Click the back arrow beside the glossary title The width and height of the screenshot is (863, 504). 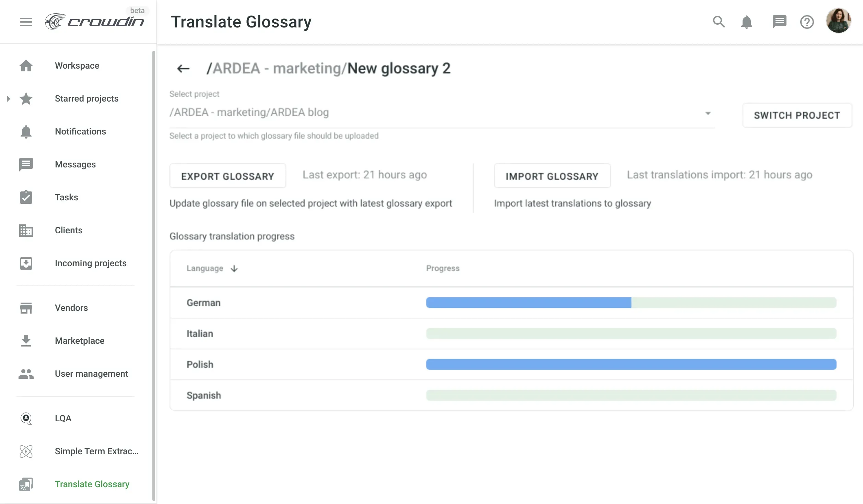point(183,68)
